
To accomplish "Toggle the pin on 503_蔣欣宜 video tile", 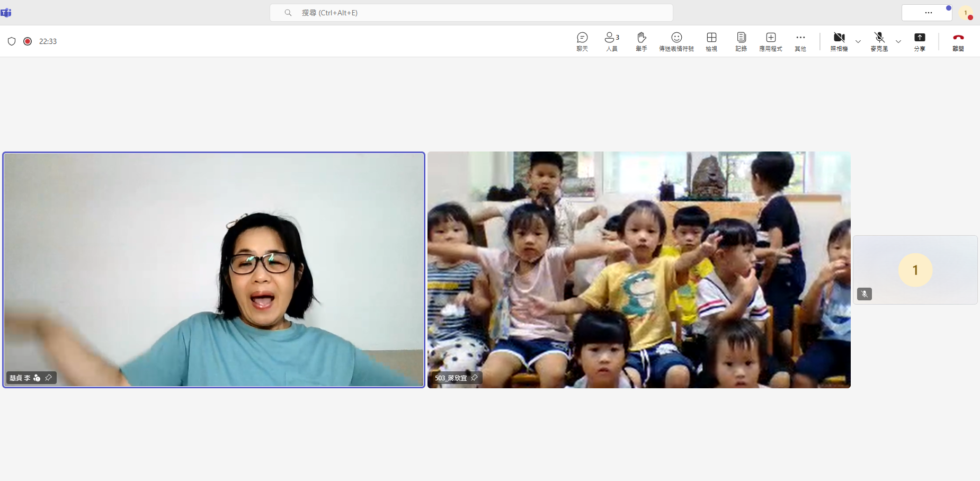I will click(x=474, y=378).
